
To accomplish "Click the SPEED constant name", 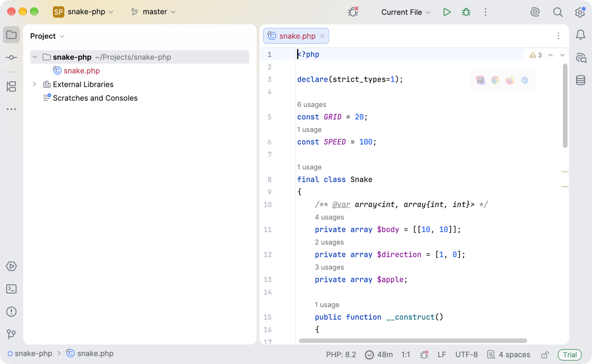I will tap(335, 142).
